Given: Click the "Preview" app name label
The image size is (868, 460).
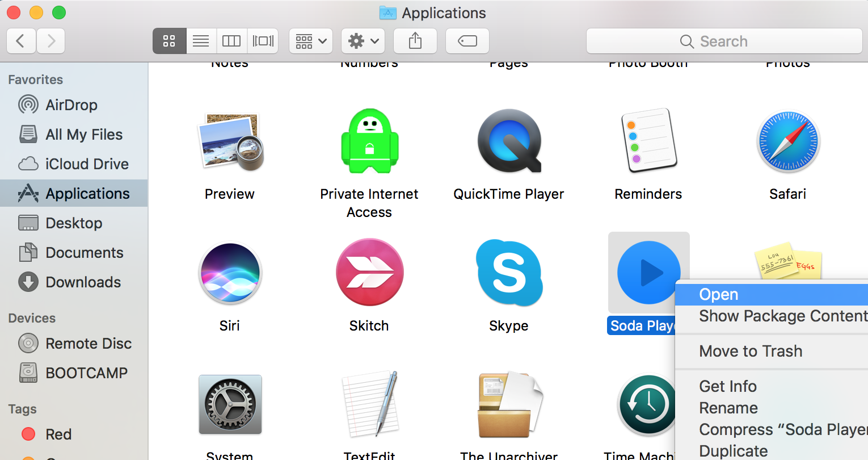Looking at the screenshot, I should [230, 194].
